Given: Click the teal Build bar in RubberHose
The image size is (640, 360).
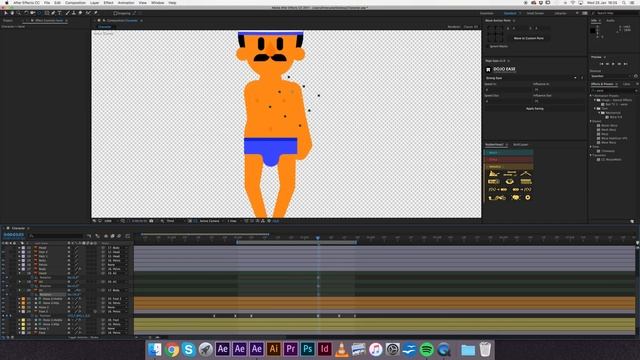Looking at the screenshot, I should tap(509, 153).
